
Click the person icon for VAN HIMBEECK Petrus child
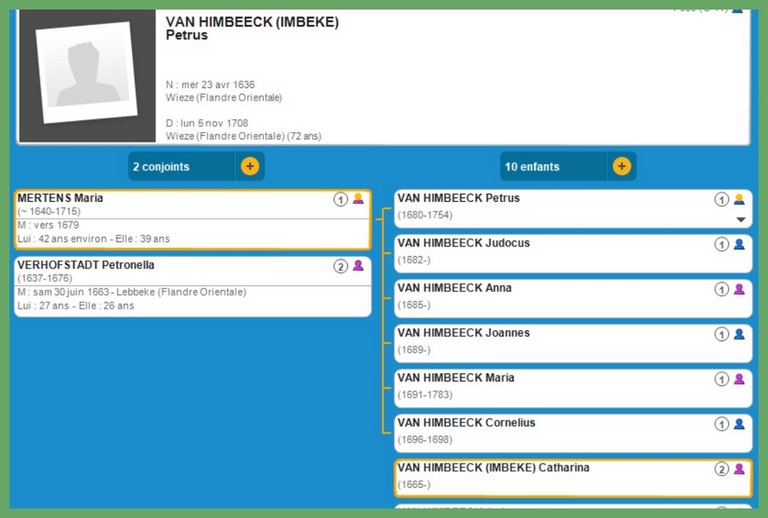pyautogui.click(x=739, y=199)
